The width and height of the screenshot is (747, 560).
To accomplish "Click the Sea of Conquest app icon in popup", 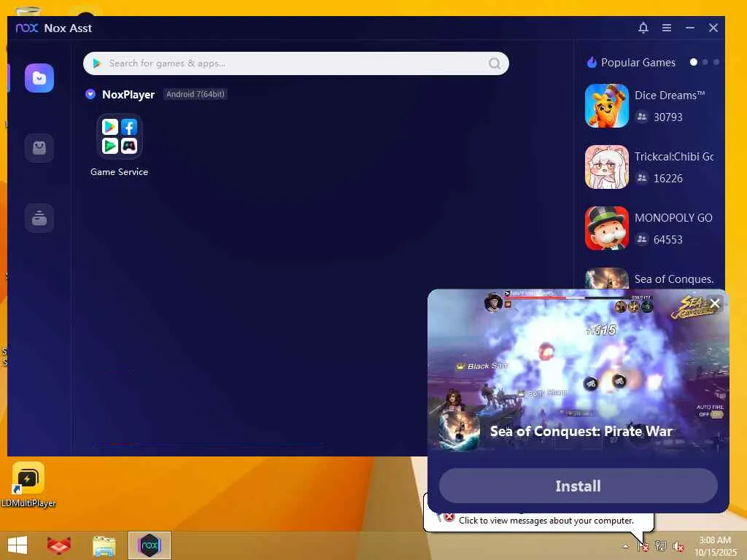I will 460,431.
